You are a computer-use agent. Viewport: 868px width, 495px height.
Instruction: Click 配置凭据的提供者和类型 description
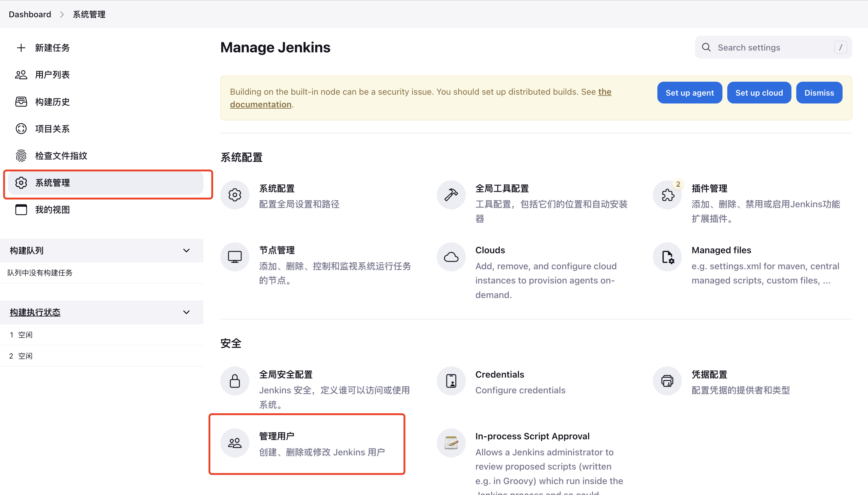741,390
